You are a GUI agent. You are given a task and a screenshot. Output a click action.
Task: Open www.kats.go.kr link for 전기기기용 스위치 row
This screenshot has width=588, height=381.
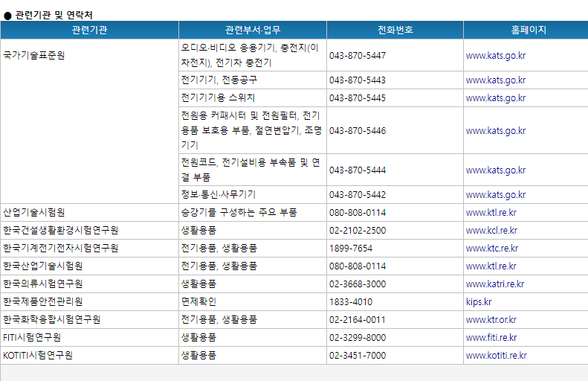click(x=495, y=98)
